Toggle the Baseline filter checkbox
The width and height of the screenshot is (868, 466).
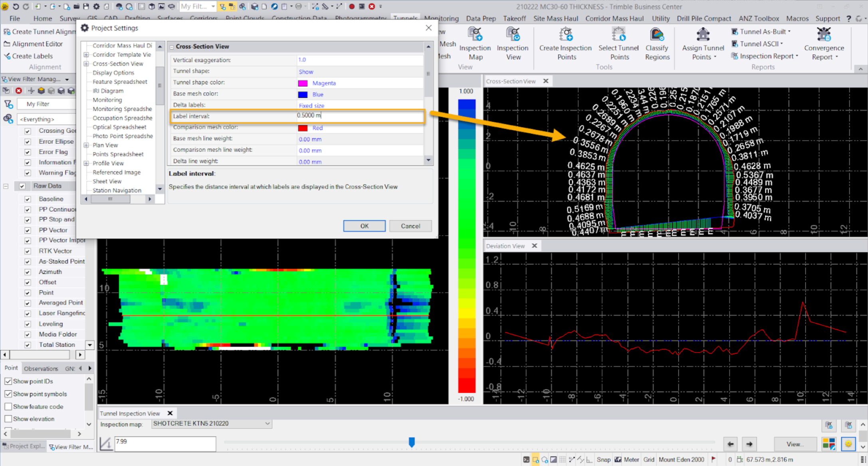point(28,199)
